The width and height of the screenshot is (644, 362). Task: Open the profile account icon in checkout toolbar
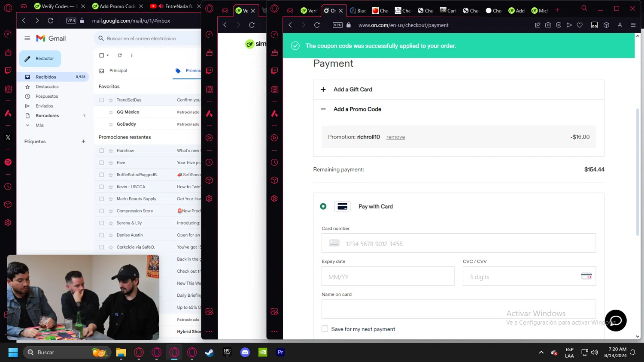pos(620,25)
